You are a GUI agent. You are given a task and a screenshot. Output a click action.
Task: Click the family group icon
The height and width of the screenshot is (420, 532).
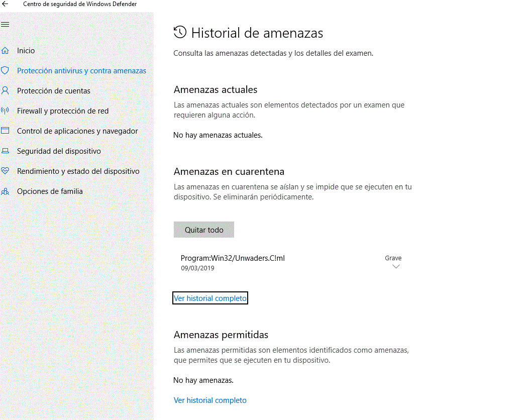(x=6, y=191)
